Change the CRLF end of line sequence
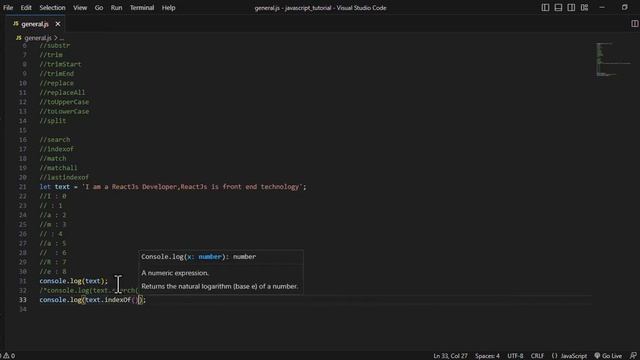 click(537, 356)
